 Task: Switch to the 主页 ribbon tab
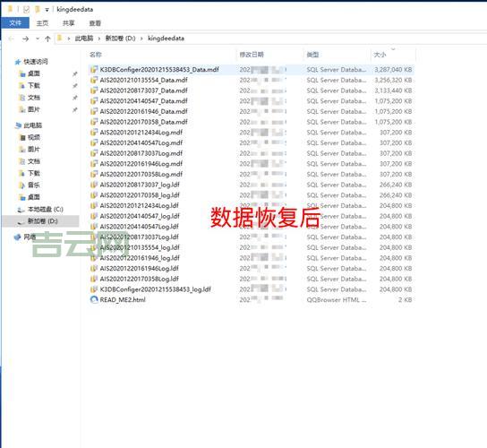[x=42, y=23]
